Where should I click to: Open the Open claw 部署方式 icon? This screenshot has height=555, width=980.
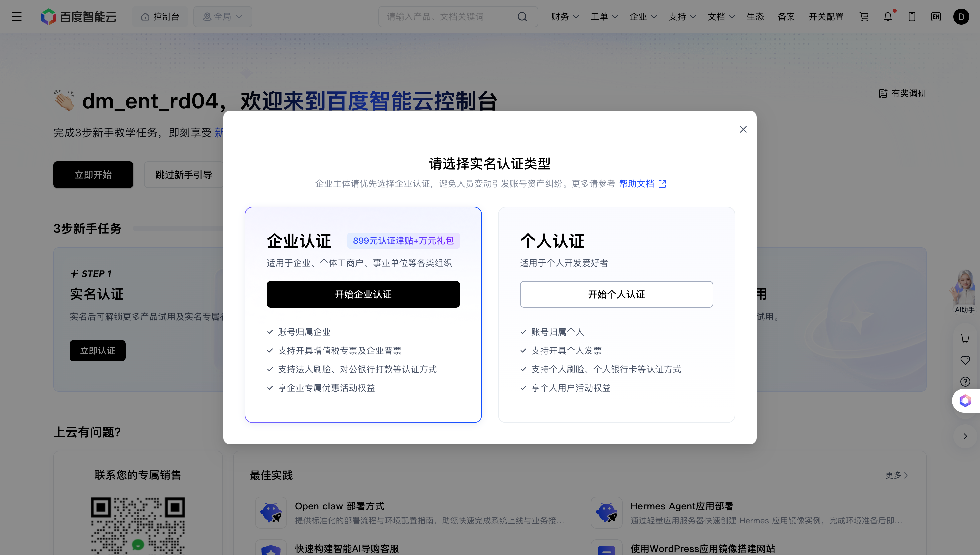[x=271, y=513]
